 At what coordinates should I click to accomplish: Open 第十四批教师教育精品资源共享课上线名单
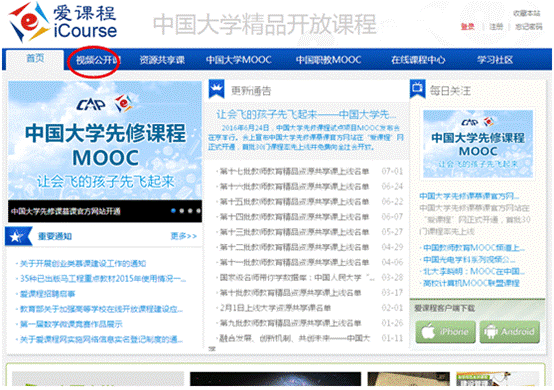tap(294, 217)
